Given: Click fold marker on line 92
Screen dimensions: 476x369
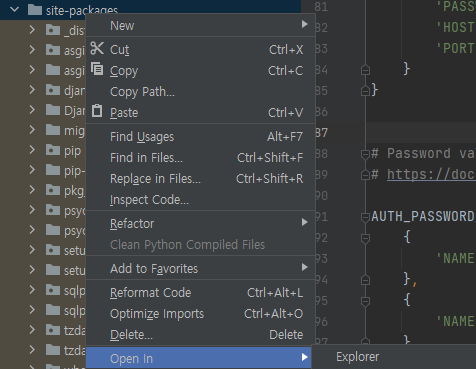Looking at the screenshot, I should [x=365, y=238].
